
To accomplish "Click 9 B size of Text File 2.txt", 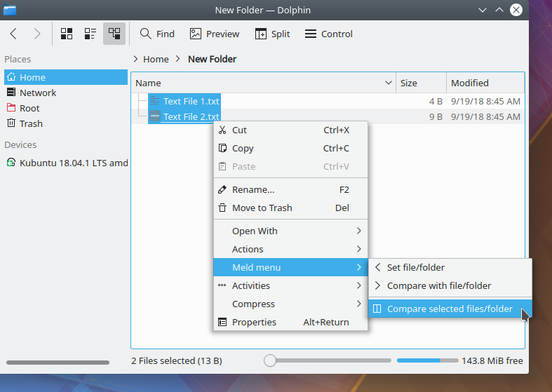I will (x=436, y=117).
